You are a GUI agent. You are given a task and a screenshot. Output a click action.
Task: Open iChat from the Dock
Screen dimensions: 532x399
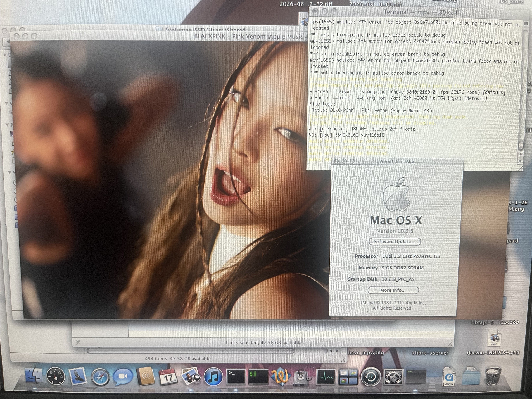[123, 377]
